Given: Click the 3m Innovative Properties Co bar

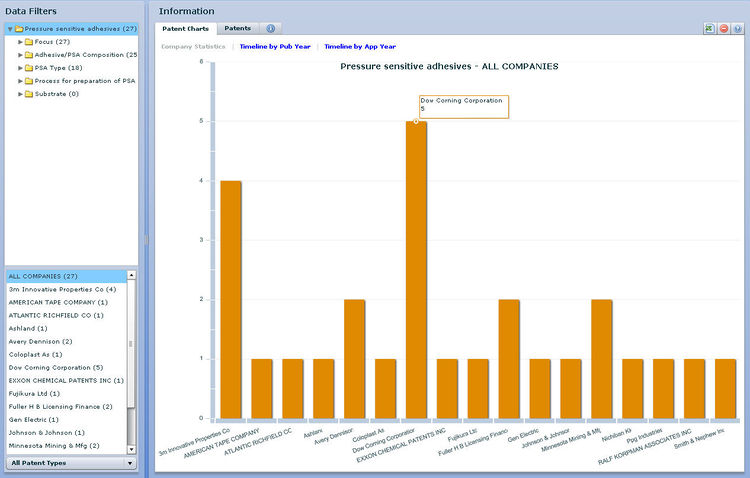Looking at the screenshot, I should pyautogui.click(x=231, y=298).
